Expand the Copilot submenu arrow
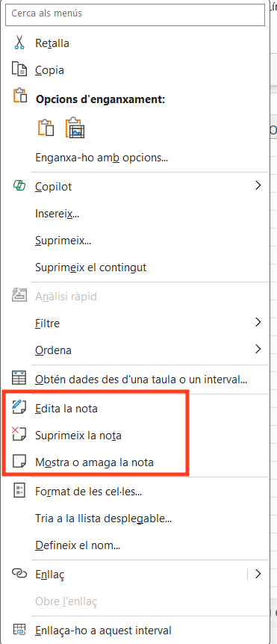This screenshot has height=644, width=277. [x=258, y=185]
